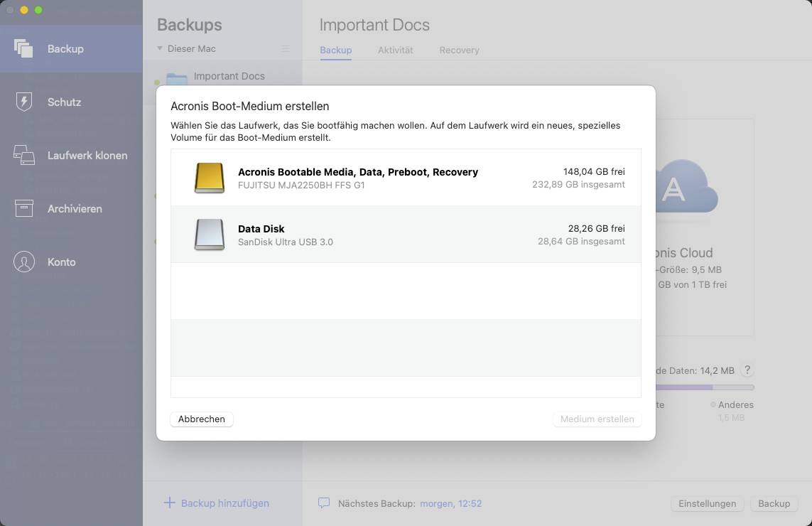Click the yellow macOS minimize window button
Viewport: 812px width, 526px height.
pyautogui.click(x=24, y=10)
